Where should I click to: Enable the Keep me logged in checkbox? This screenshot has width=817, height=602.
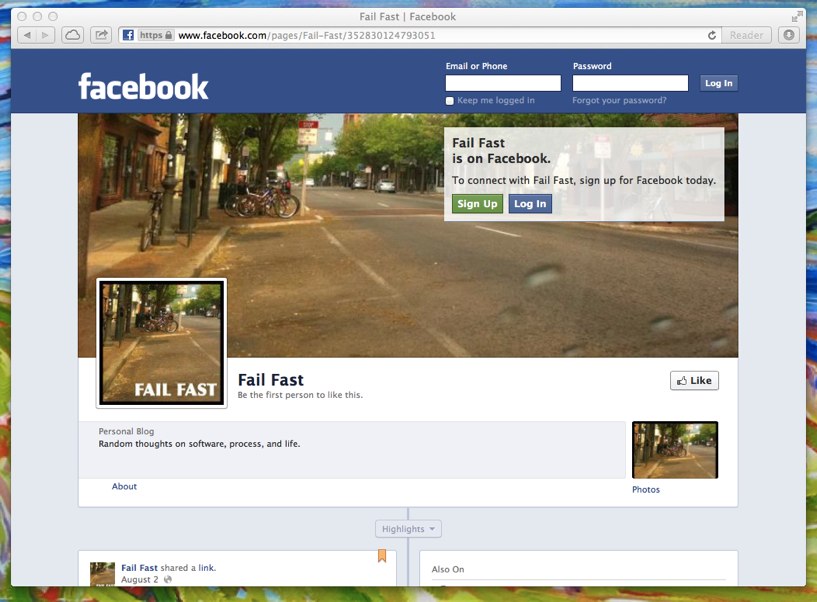tap(450, 101)
